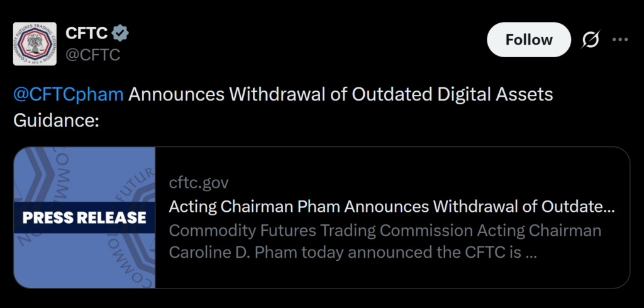Click the truncated ellipsis ending the card headline

(608, 207)
